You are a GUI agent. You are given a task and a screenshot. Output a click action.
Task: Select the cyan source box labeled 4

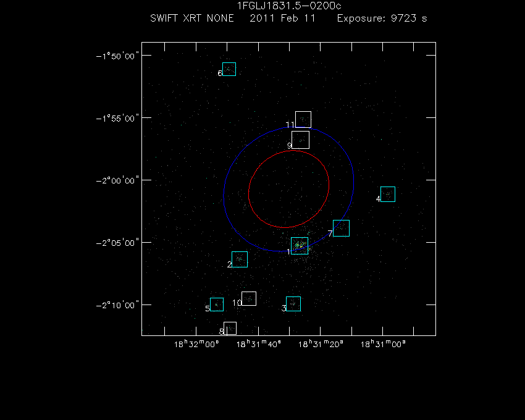click(388, 195)
